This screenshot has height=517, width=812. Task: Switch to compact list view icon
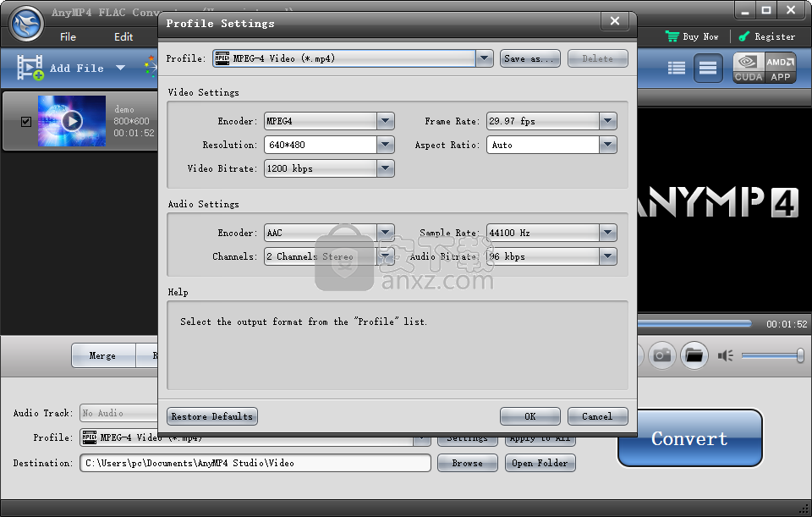(x=708, y=68)
